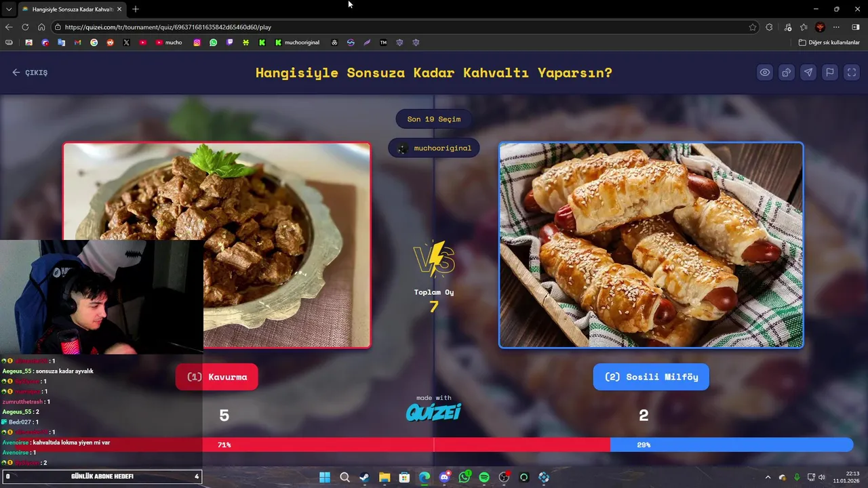
Task: Toggle the eye visibility icon in quiz header
Action: (x=765, y=73)
